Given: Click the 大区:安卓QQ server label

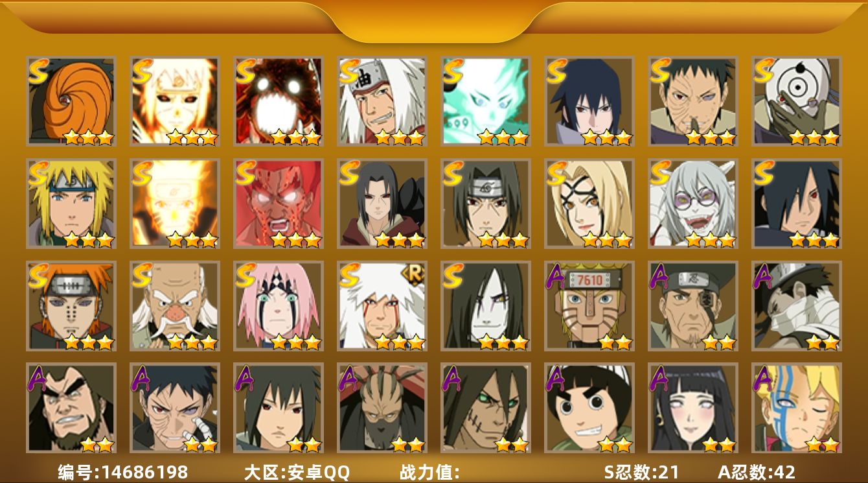Looking at the screenshot, I should (297, 472).
